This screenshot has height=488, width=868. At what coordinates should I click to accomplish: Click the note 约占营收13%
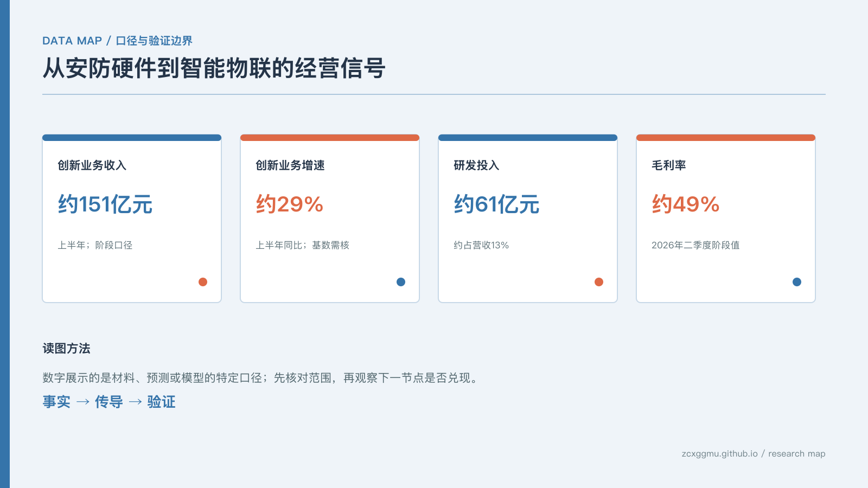point(481,245)
